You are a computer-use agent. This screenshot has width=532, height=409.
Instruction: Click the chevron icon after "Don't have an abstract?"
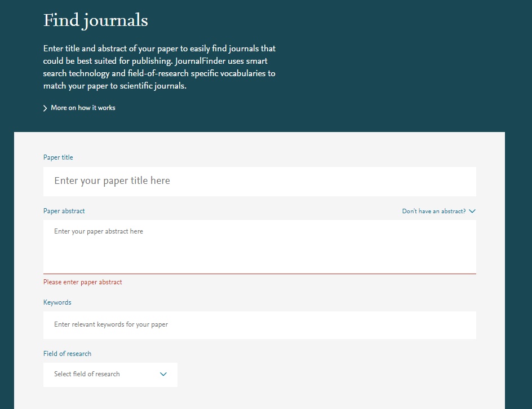[x=472, y=212]
